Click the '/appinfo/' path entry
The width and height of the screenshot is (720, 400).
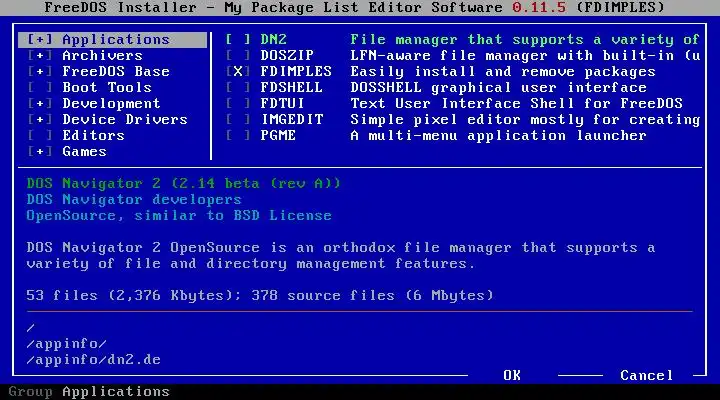(67, 344)
